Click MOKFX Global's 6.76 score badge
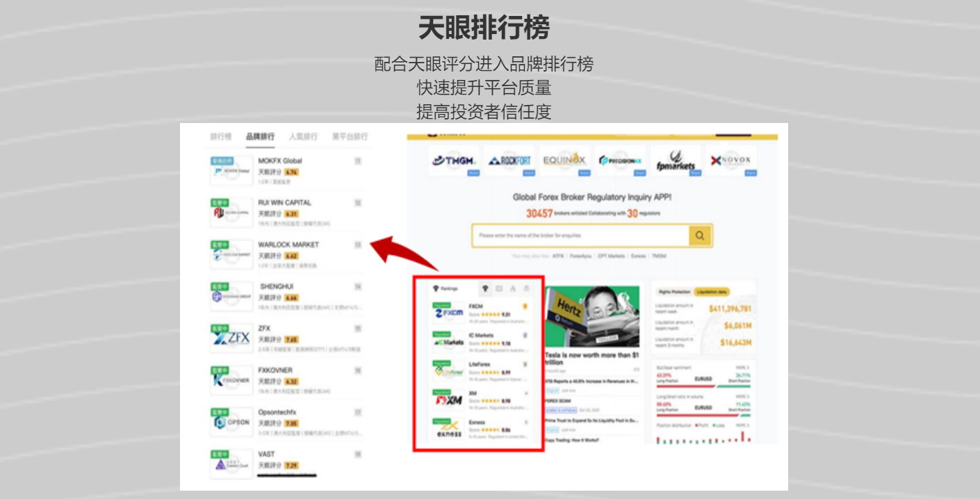 point(291,172)
